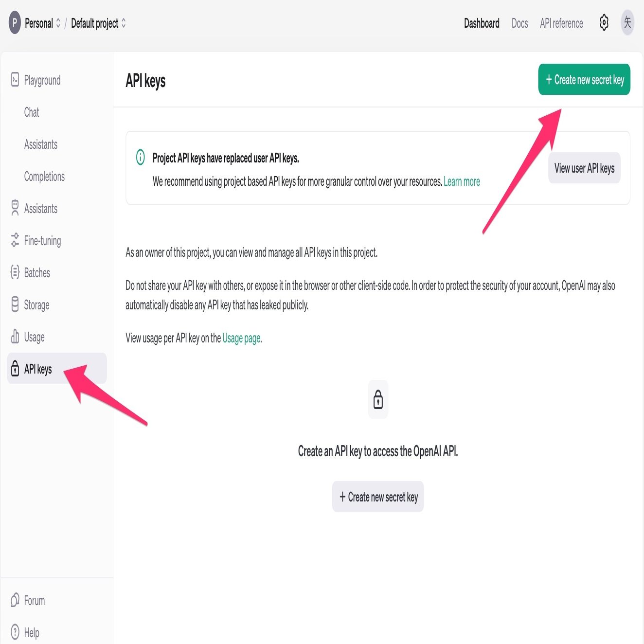Image resolution: width=644 pixels, height=644 pixels.
Task: Expand the Default project switcher
Action: (x=98, y=23)
